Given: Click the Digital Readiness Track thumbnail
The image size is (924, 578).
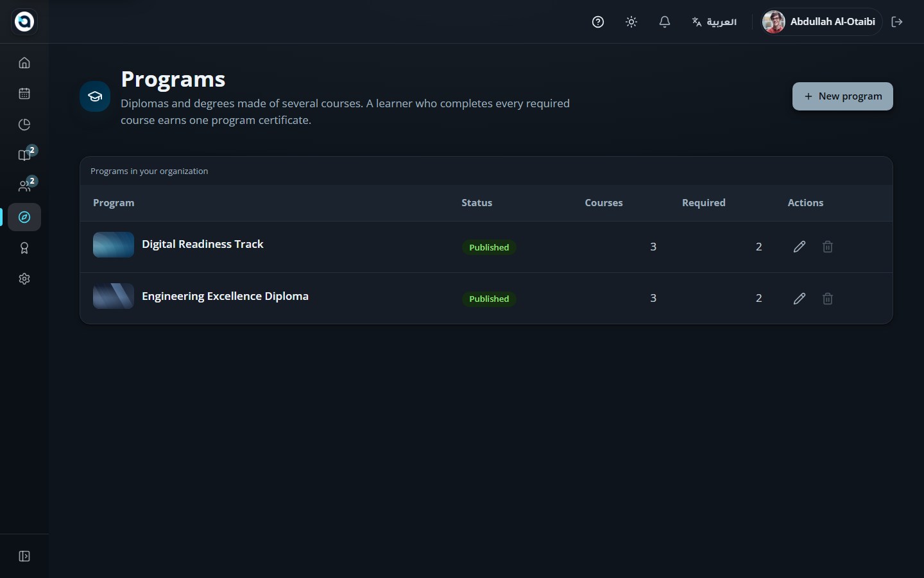Looking at the screenshot, I should [114, 245].
